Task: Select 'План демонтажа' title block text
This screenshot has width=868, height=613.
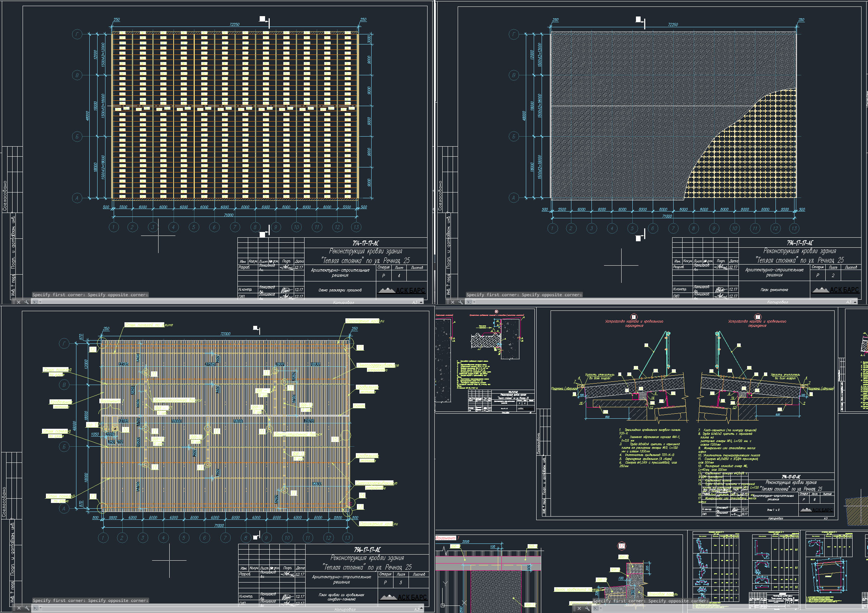Action: pyautogui.click(x=774, y=290)
